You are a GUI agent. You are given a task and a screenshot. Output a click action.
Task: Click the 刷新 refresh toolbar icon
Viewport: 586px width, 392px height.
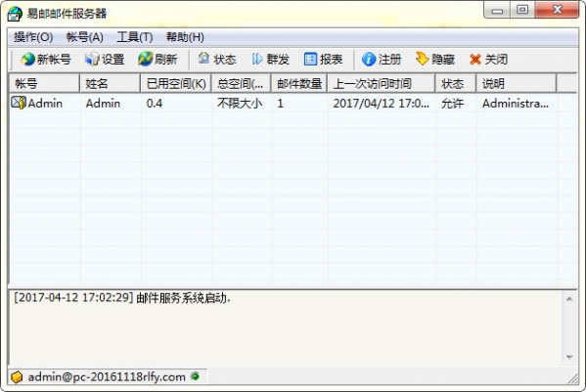pyautogui.click(x=145, y=59)
